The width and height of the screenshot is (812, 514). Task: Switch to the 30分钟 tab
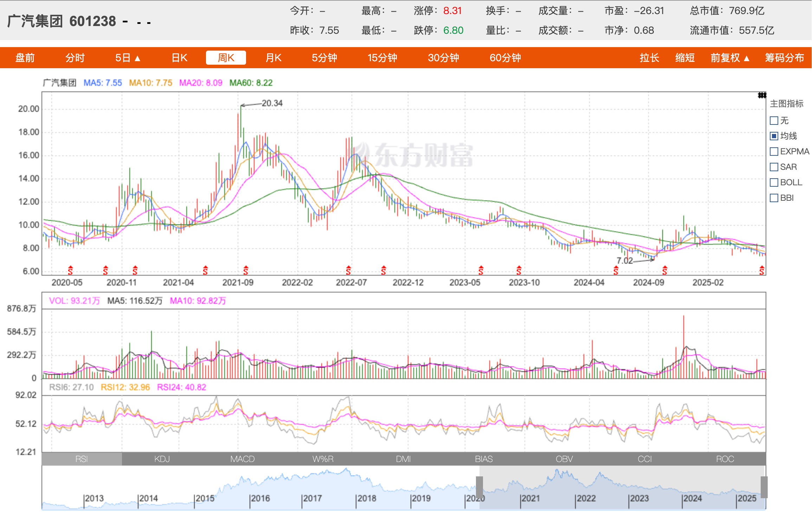443,58
